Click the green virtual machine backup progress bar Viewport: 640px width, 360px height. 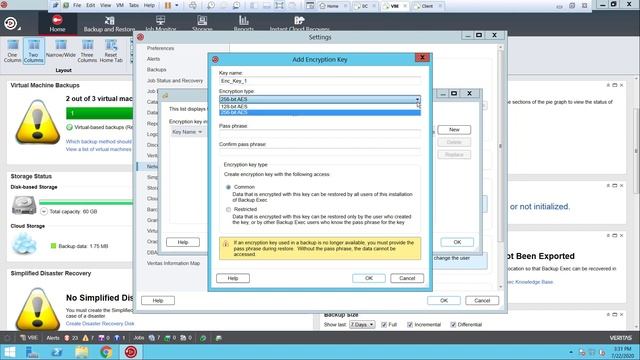click(x=100, y=113)
